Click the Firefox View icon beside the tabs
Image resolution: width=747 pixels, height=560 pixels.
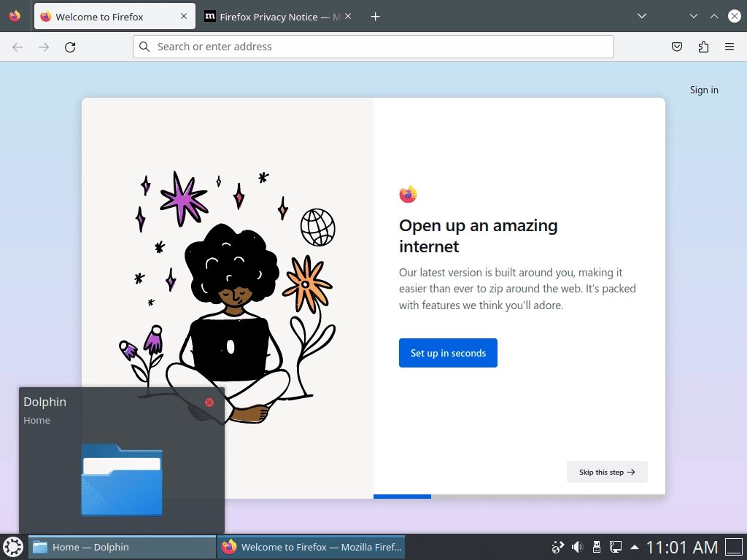(x=15, y=16)
